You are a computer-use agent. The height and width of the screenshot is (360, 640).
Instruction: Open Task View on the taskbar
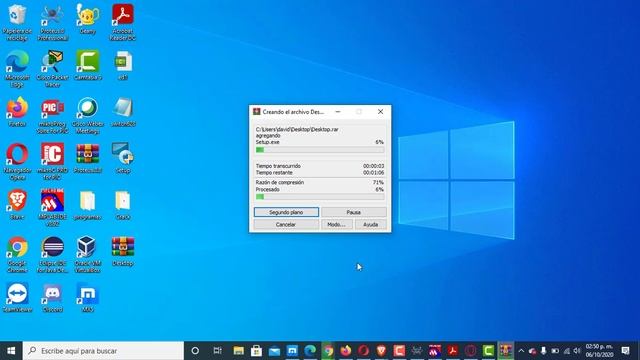coord(218,351)
